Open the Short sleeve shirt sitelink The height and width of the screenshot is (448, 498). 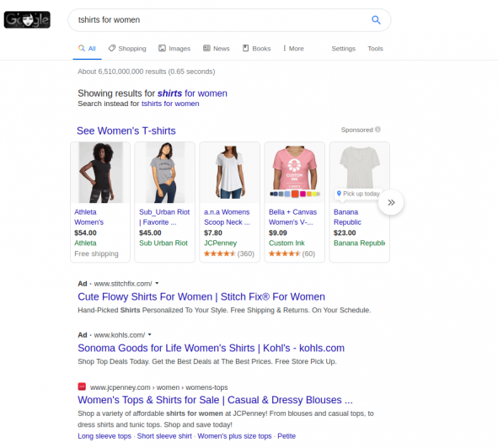(x=164, y=436)
